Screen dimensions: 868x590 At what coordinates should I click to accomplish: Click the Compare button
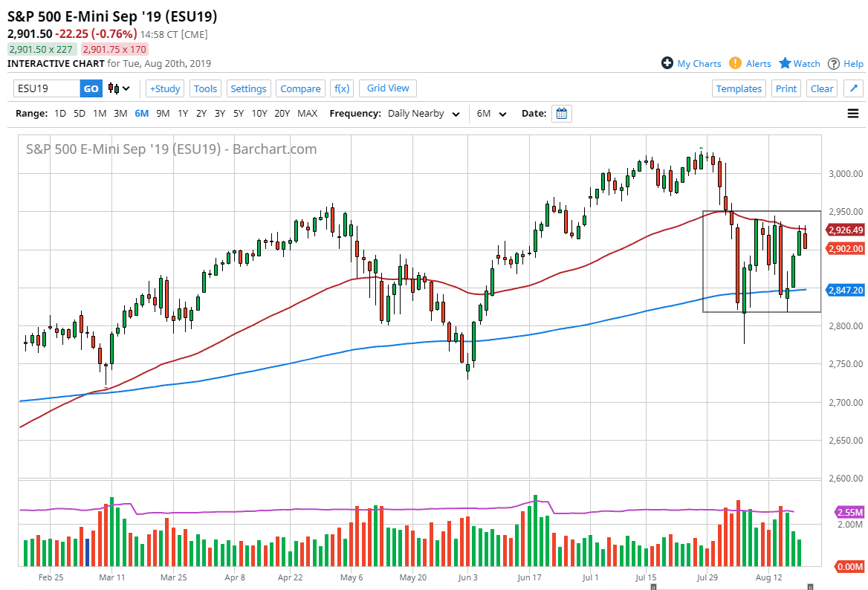coord(300,88)
